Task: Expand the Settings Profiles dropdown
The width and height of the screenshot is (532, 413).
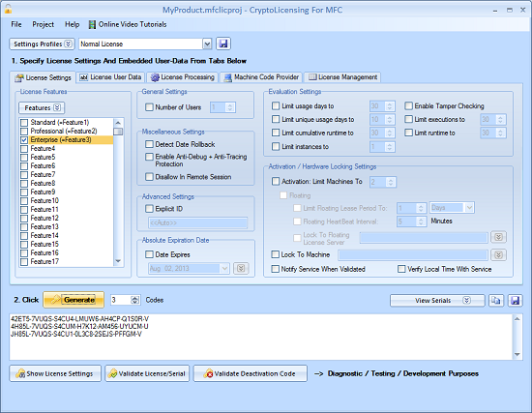Action: [42, 44]
